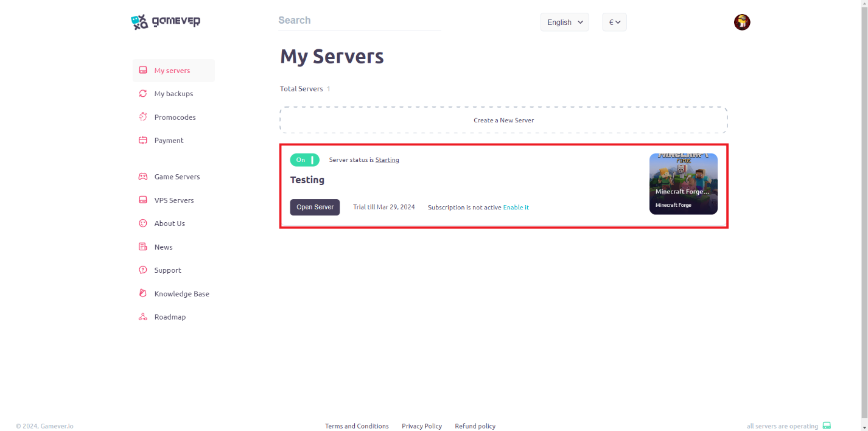
Task: Click the Testing server name
Action: coord(307,180)
